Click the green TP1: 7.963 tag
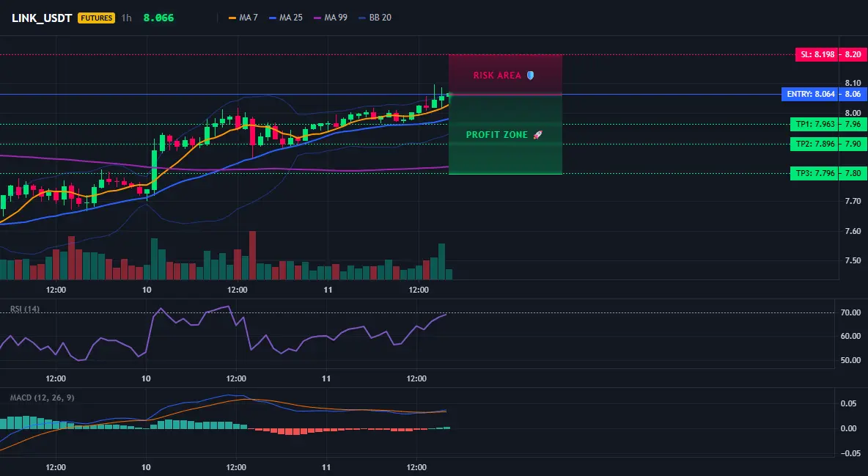This screenshot has width=868, height=476. click(x=814, y=124)
